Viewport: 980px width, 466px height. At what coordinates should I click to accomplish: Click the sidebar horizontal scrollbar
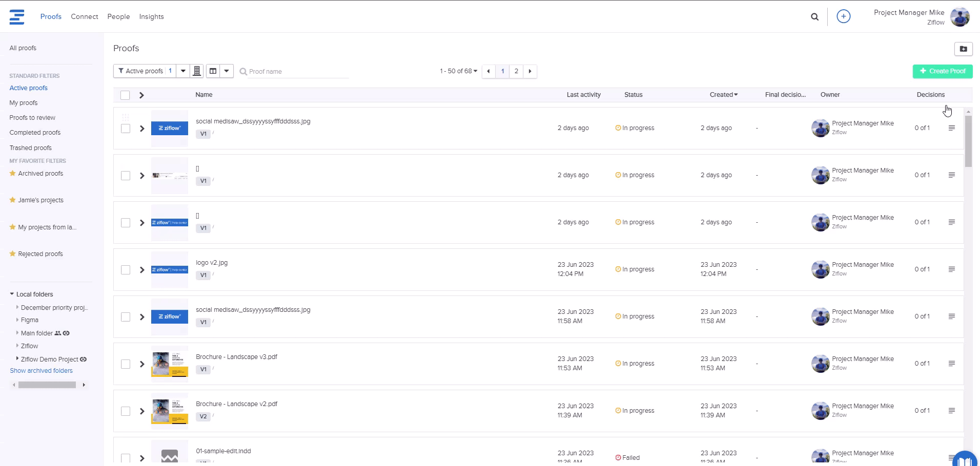tap(47, 385)
